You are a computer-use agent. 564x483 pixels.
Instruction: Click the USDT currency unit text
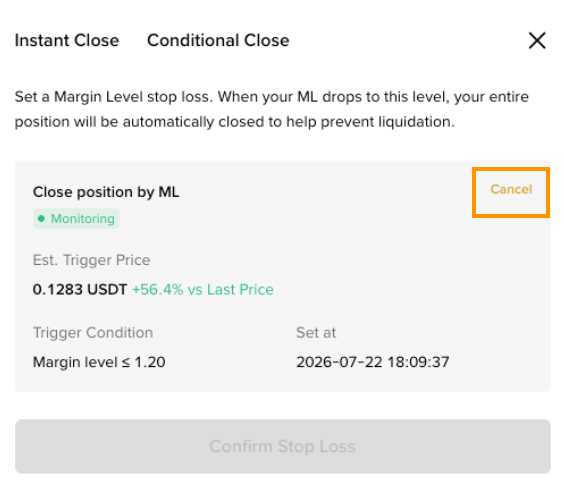coord(107,290)
